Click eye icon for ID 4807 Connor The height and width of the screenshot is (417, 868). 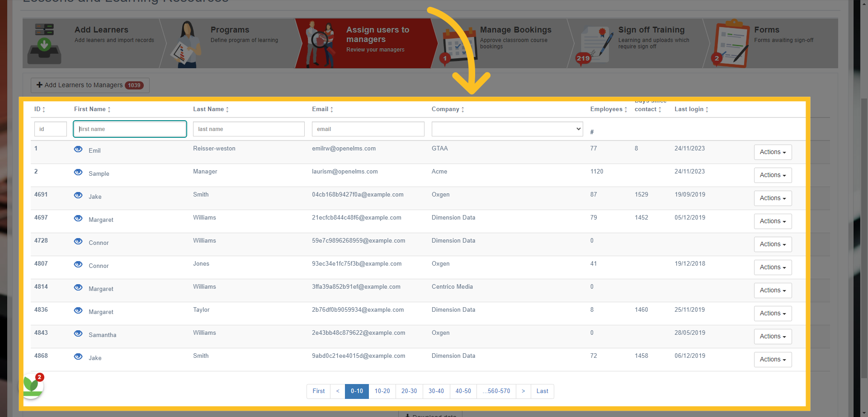point(78,264)
